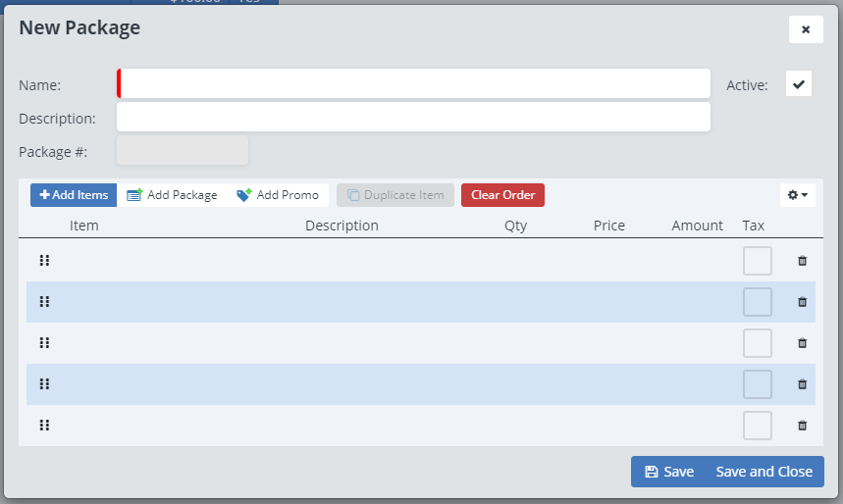This screenshot has height=504, width=843.
Task: Tick the Tax checkbox in fifth row
Action: (757, 426)
